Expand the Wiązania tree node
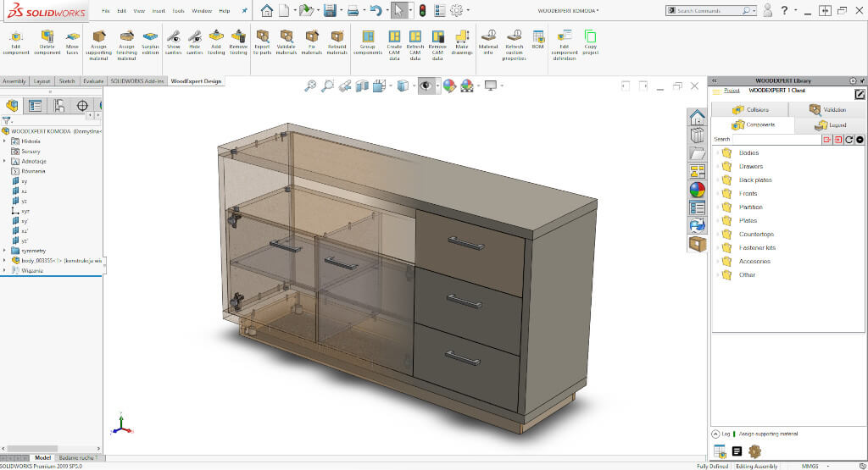Screen dimensions: 868x470 4,270
